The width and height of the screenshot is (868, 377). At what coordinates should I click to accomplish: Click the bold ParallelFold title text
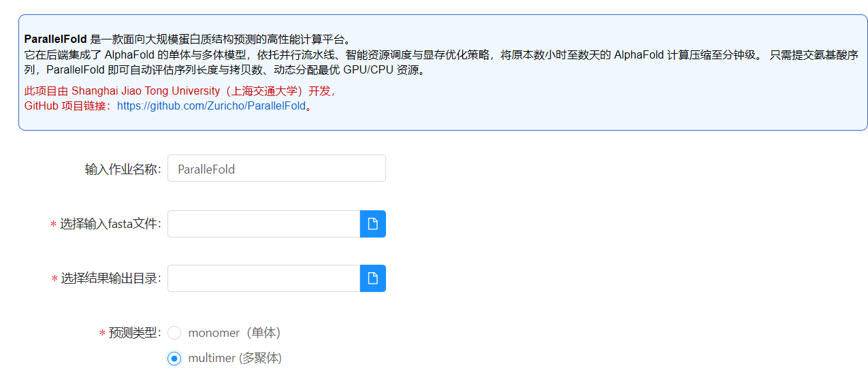55,39
